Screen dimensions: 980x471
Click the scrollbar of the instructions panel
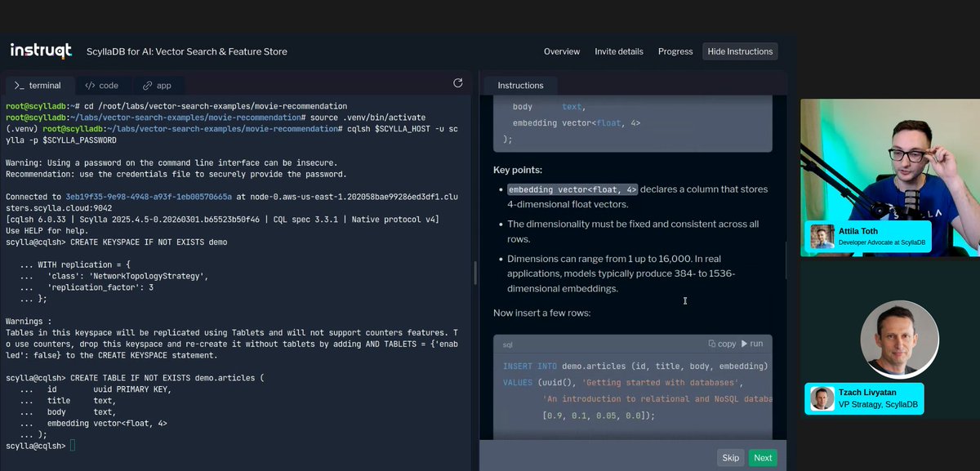coord(786,261)
